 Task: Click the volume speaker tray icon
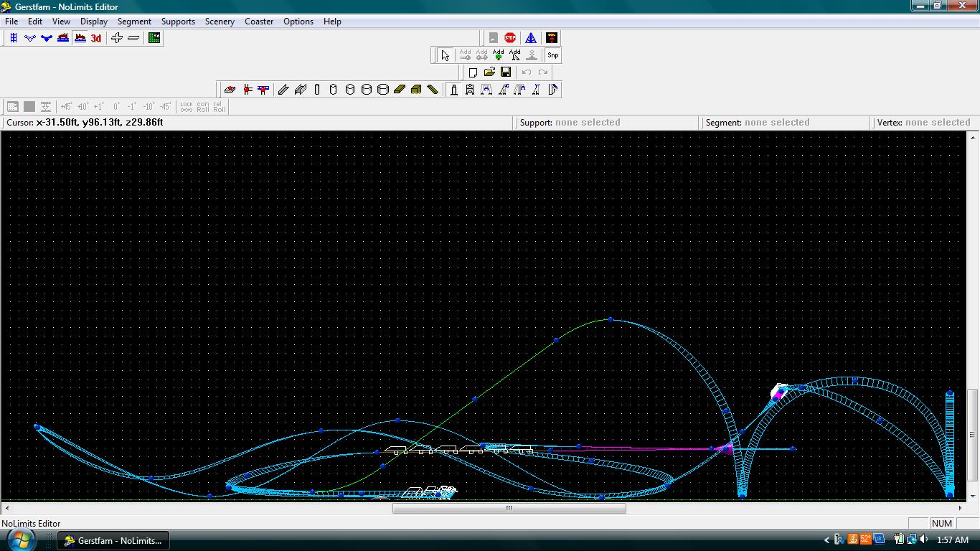pyautogui.click(x=924, y=540)
